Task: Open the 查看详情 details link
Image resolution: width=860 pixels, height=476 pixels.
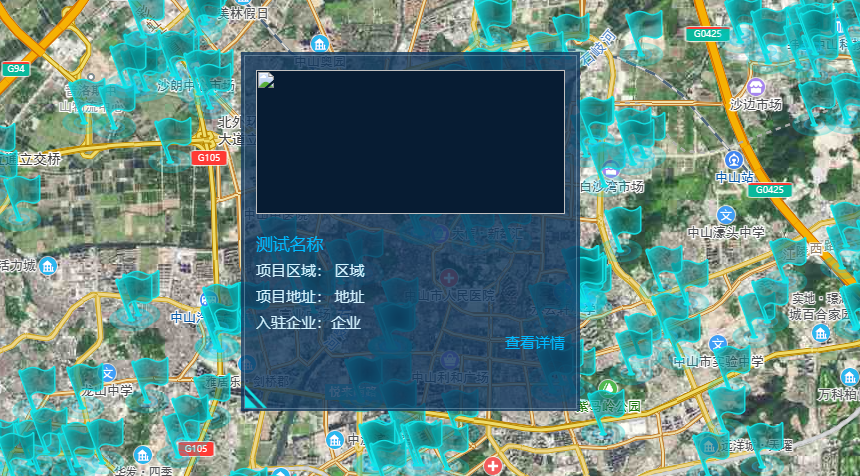Action: click(534, 343)
